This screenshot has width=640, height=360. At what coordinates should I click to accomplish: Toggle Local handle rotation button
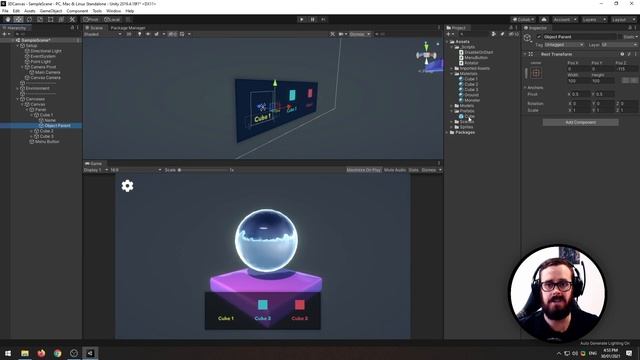point(112,19)
